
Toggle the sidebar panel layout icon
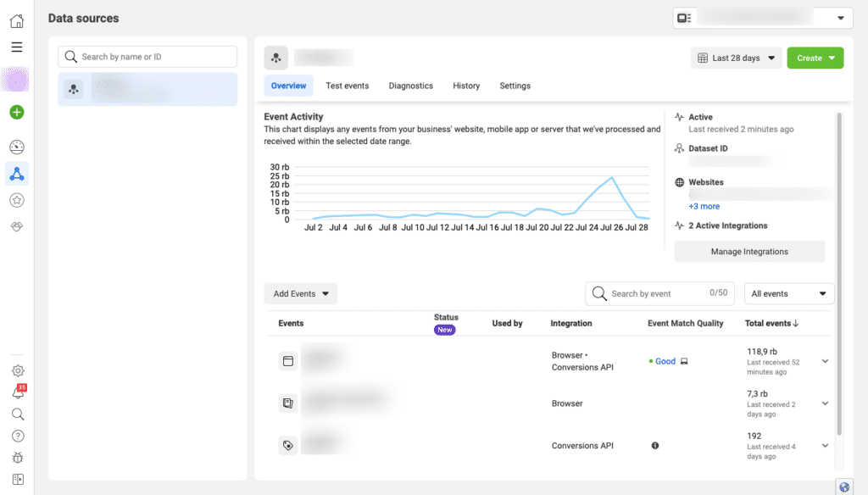18,480
